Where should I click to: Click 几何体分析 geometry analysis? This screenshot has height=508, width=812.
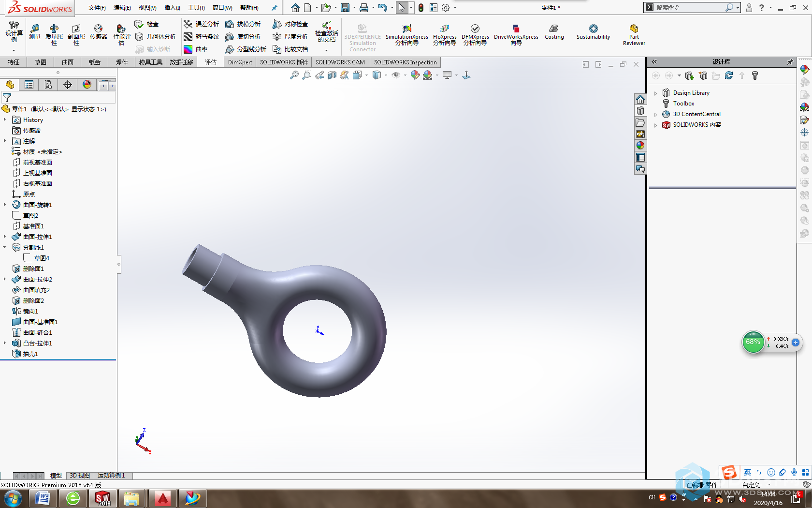coord(156,36)
